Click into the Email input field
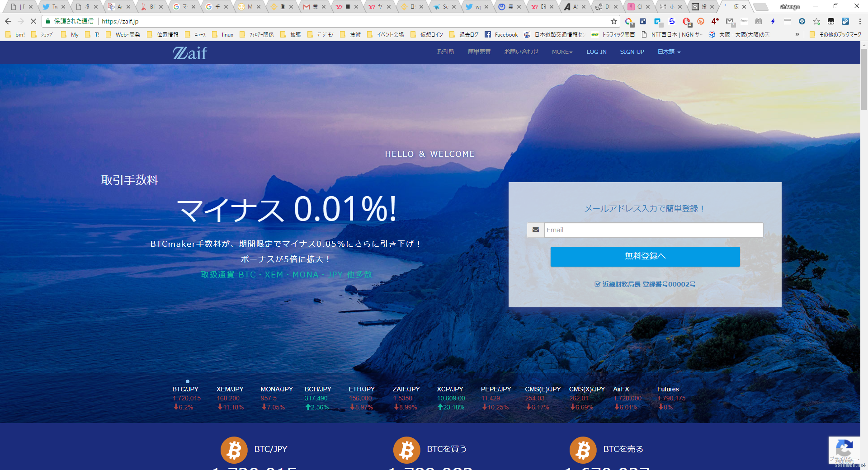Viewport: 868px width, 470px height. (x=653, y=230)
